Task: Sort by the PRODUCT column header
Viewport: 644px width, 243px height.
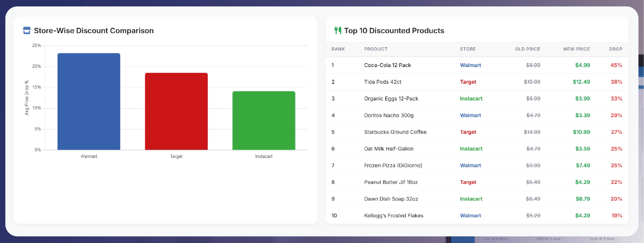Action: pyautogui.click(x=376, y=49)
